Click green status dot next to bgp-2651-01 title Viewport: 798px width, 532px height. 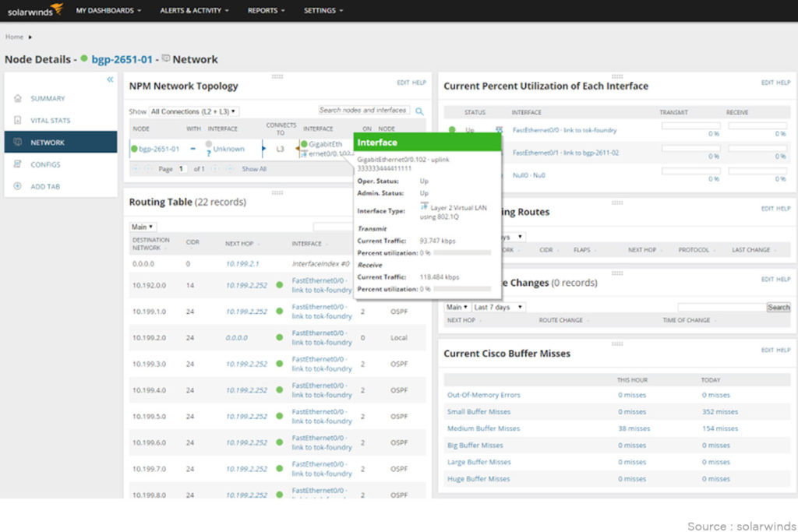tap(84, 58)
